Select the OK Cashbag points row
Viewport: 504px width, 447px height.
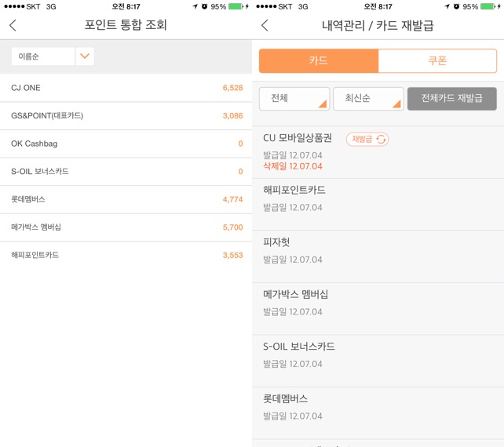point(126,144)
